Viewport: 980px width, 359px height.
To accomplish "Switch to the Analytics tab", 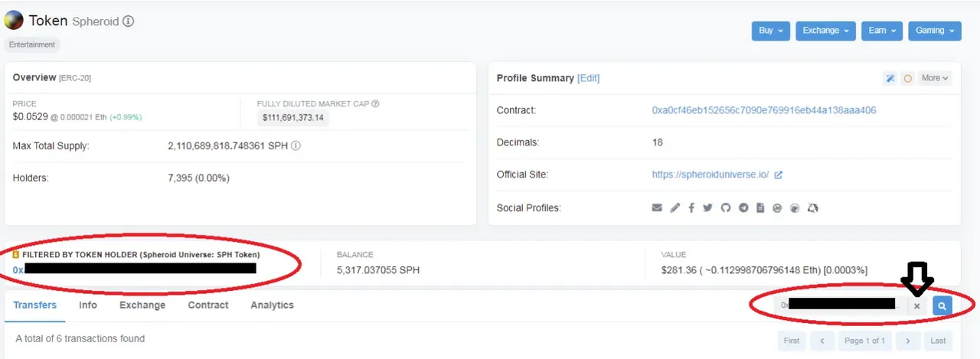I will (x=272, y=305).
